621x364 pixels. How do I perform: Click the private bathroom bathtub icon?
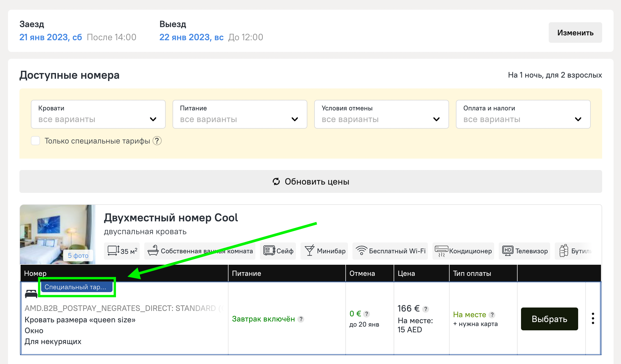coord(153,251)
